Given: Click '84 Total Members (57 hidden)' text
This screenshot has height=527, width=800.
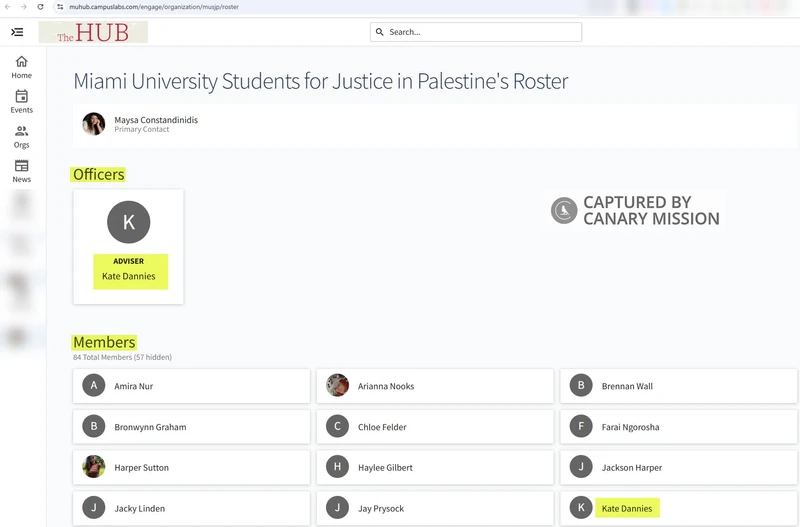Looking at the screenshot, I should [122, 357].
